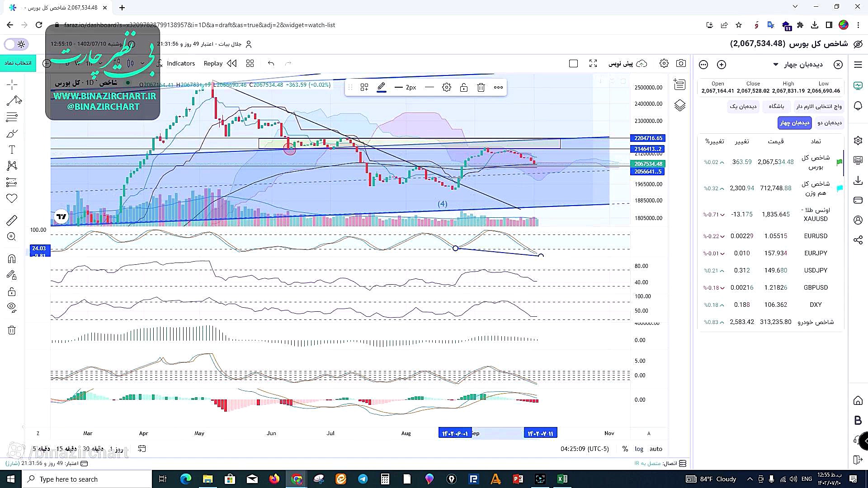The image size is (868, 488).
Task: Open the favorites heart icon
Action: [12, 198]
